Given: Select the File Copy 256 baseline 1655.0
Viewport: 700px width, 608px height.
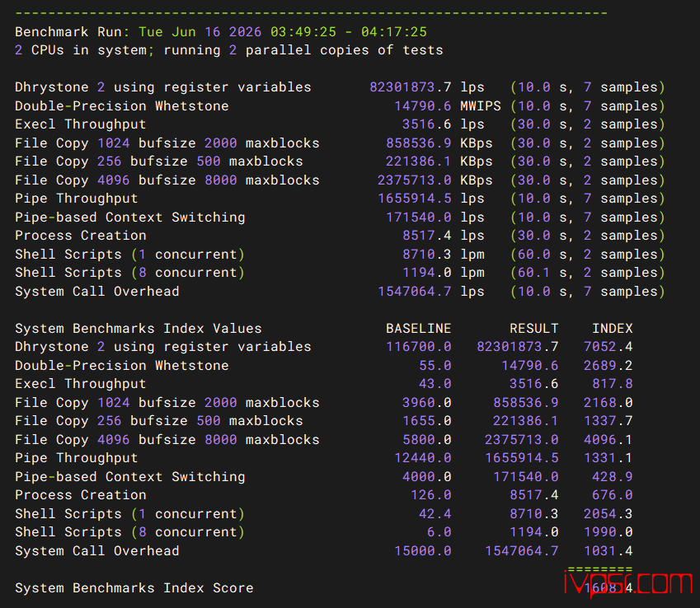Looking at the screenshot, I should coord(427,421).
